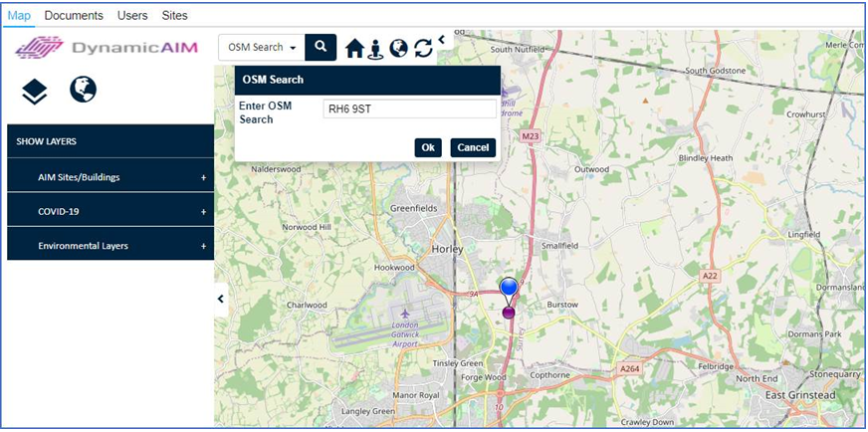Image resolution: width=868 pixels, height=432 pixels.
Task: Expand the COVID-19 layer group
Action: click(110, 212)
